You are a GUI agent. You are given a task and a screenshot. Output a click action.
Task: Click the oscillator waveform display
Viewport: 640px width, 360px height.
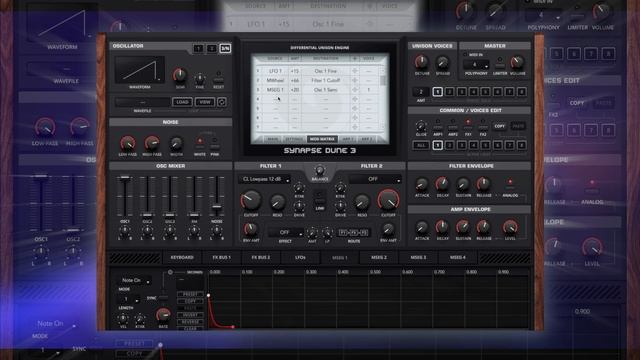pyautogui.click(x=140, y=69)
